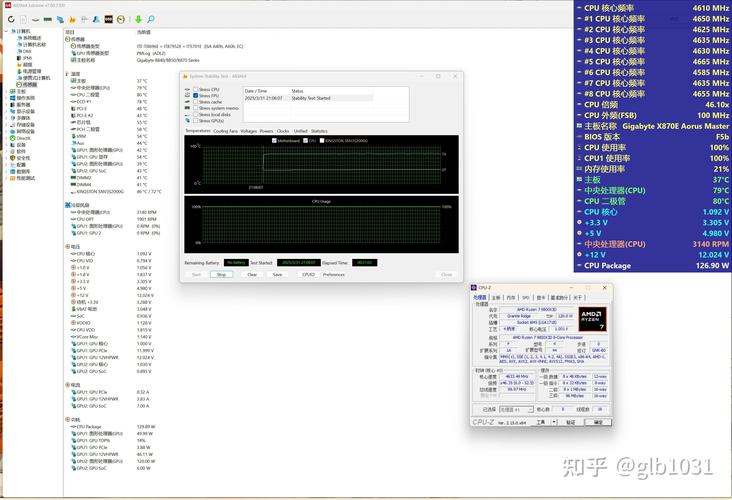Enable the Stress CPU checkbox
Screen dimensions: 732x500
tap(196, 89)
